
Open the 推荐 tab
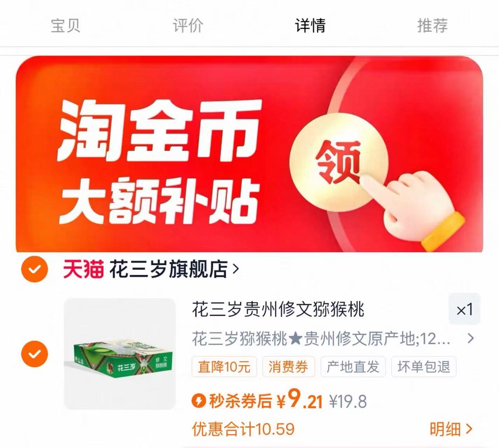point(432,26)
